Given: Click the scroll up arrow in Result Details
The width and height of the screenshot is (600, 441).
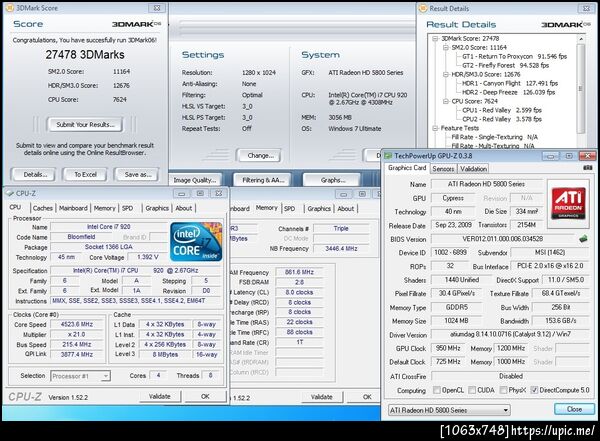Looking at the screenshot, I should (x=581, y=39).
